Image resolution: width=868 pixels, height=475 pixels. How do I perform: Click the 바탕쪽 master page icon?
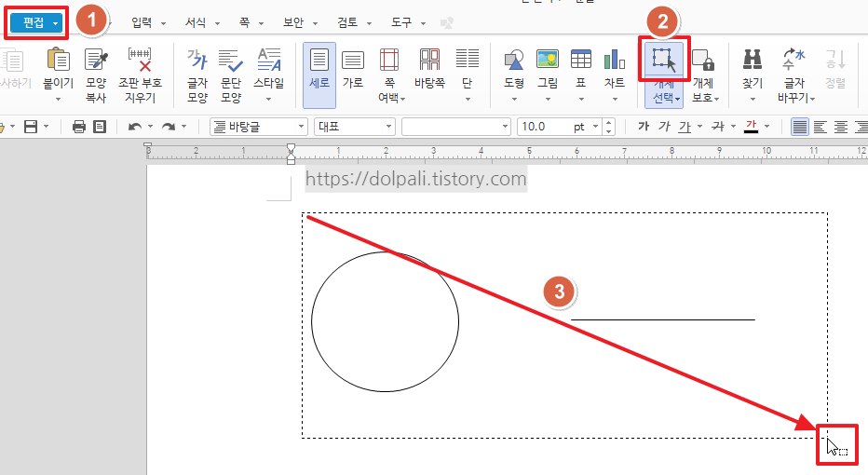(x=429, y=60)
